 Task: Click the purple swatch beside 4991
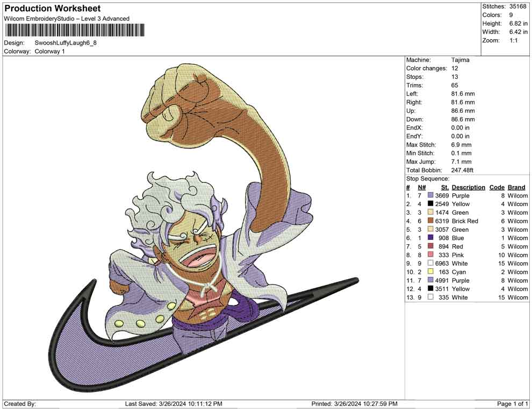430,280
